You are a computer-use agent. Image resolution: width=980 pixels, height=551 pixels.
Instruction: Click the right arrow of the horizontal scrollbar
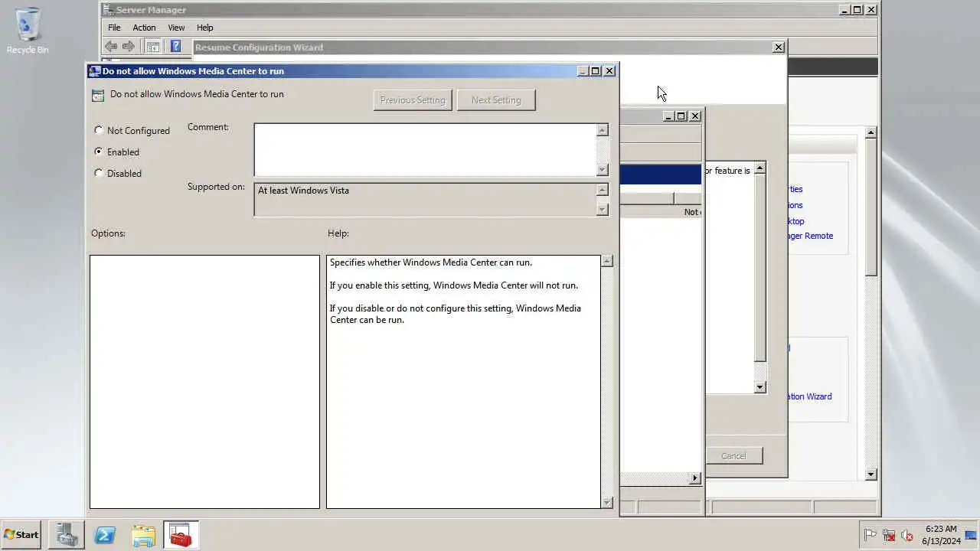coord(695,478)
